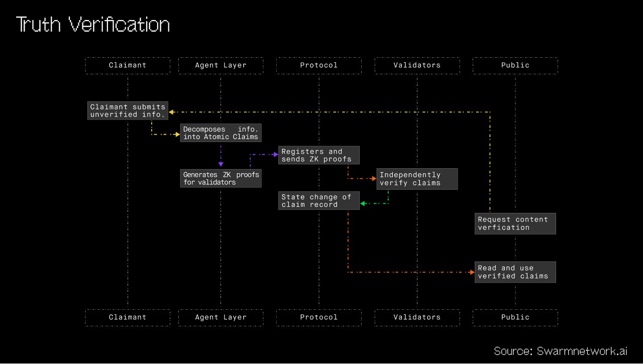
Task: Click purple arrowhead pointing down to Generates box
Action: pos(221,165)
